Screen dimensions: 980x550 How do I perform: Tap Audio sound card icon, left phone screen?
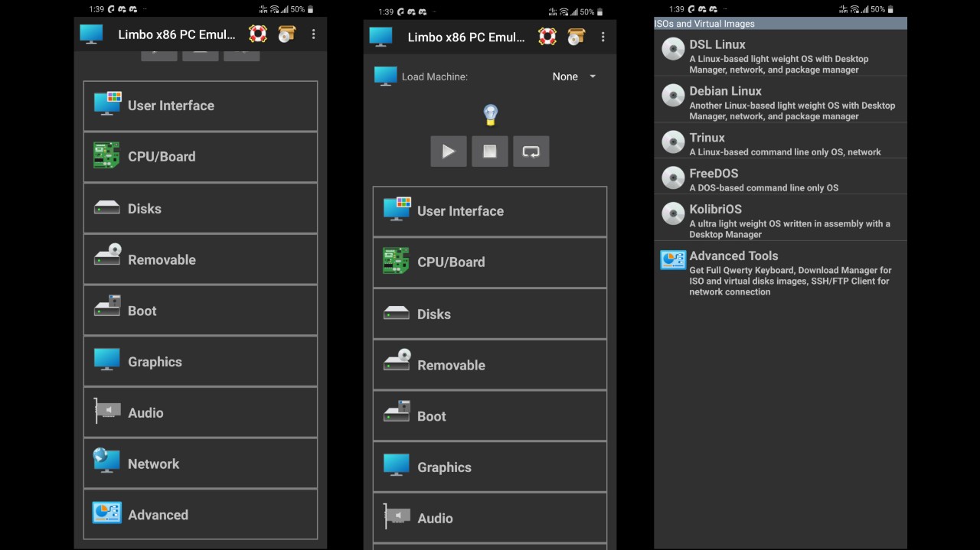pos(107,411)
